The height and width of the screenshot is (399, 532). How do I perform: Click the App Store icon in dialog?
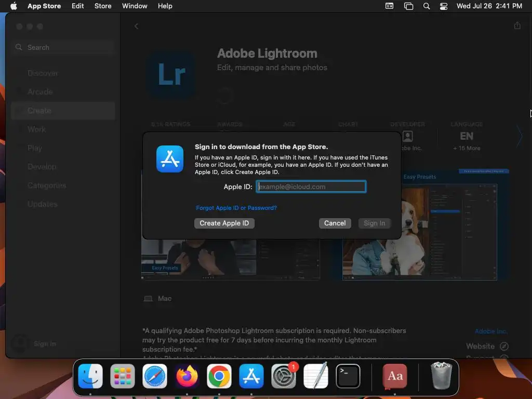[x=170, y=159]
